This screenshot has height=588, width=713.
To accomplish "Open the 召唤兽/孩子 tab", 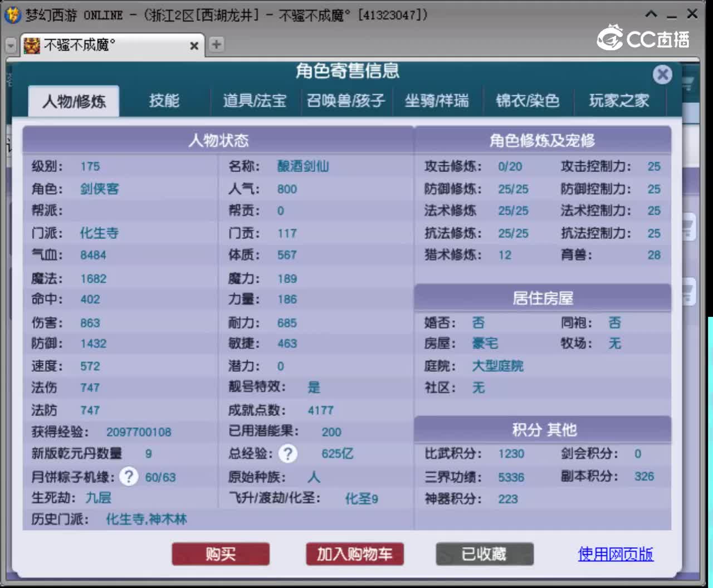I will [x=345, y=101].
